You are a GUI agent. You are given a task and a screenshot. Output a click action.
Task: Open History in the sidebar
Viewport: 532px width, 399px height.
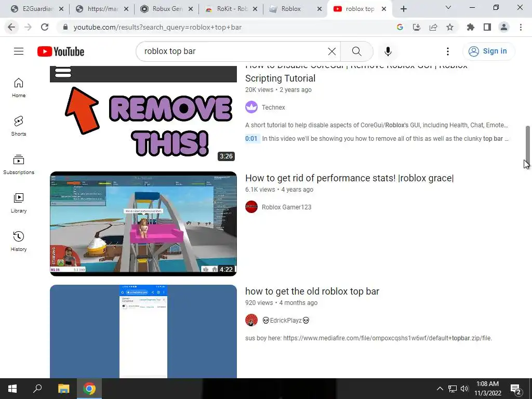click(x=19, y=241)
